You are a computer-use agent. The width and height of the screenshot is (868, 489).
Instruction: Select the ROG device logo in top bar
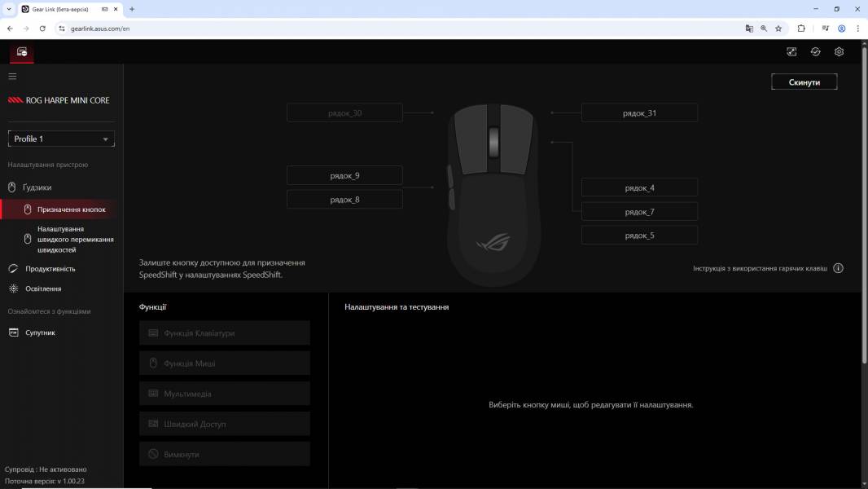[20, 51]
